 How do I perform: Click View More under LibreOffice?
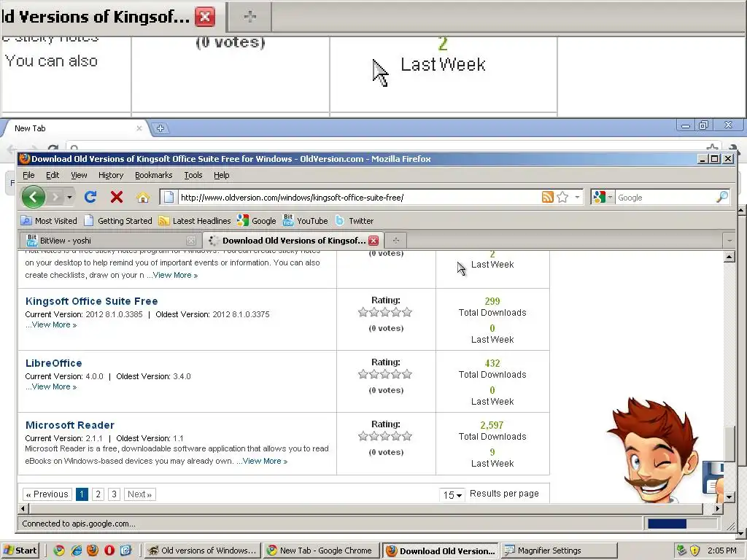point(51,386)
